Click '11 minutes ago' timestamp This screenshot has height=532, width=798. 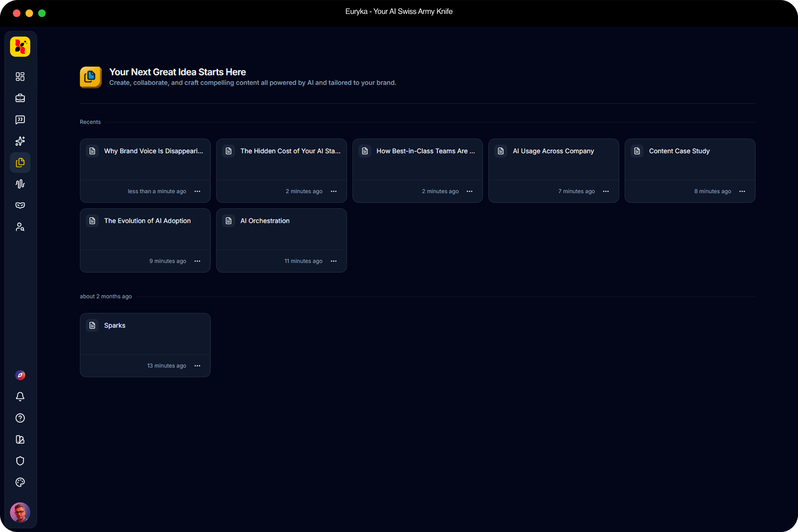point(303,261)
